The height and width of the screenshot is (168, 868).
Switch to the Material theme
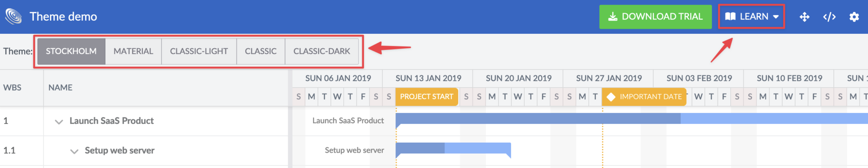point(133,51)
